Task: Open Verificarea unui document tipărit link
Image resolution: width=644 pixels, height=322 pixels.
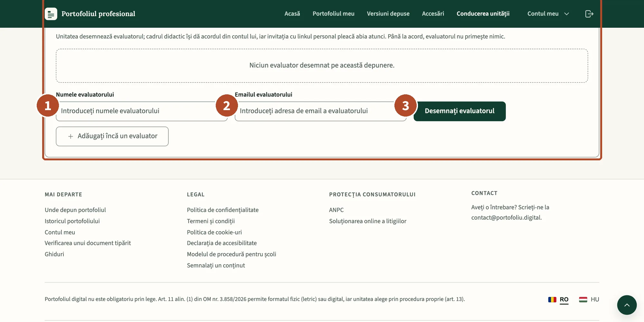Action: point(88,243)
